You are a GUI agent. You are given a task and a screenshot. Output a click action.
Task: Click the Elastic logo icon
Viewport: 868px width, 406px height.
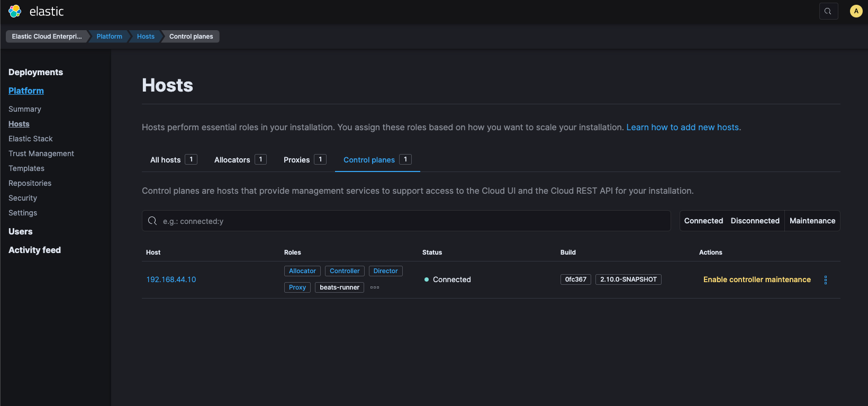15,11
